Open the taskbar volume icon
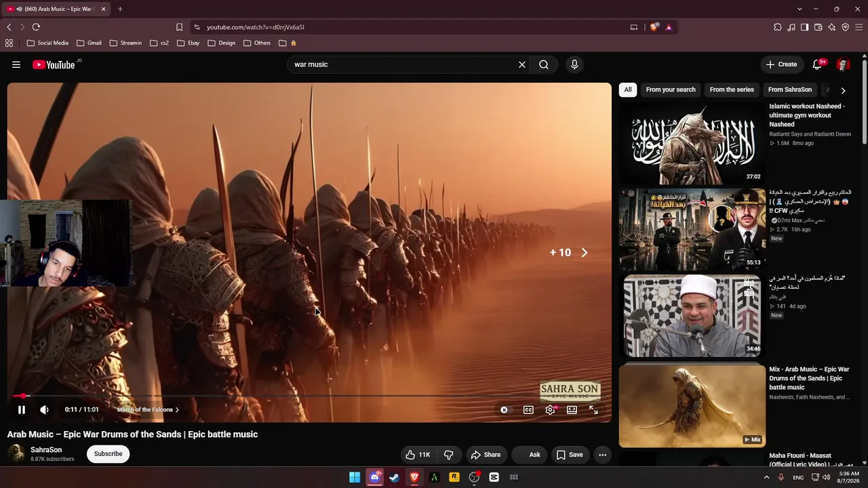Screen dimensions: 868x488 coord(826,477)
